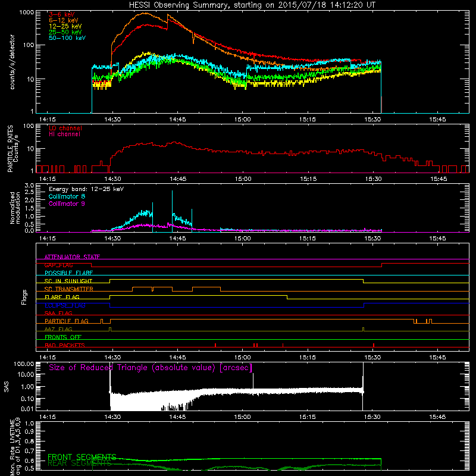476x476 pixels.
Task: Click the SAA_FLAG label
Action: pyautogui.click(x=58, y=313)
